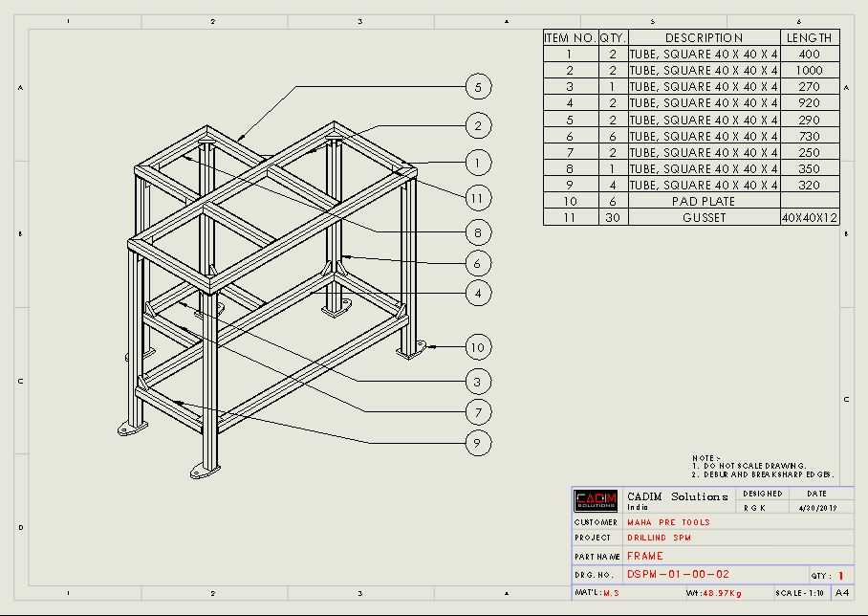Select the length cell '270'
The image size is (868, 616).
coord(810,87)
